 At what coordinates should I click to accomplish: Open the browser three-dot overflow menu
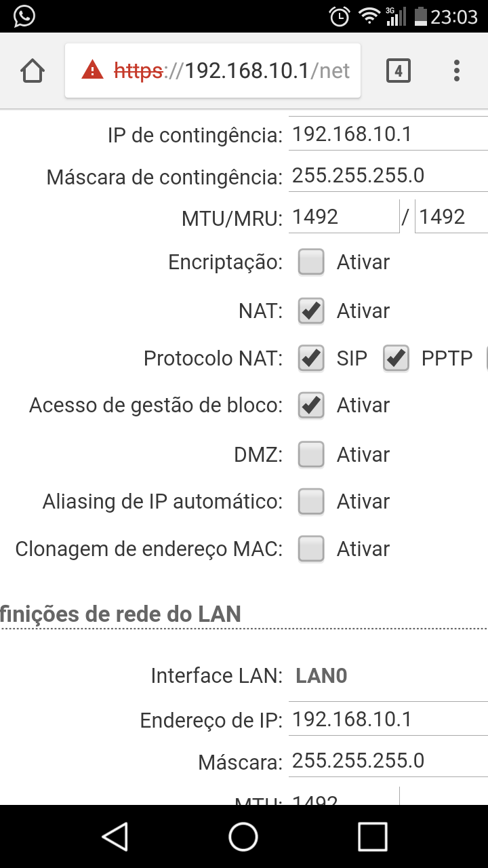[457, 71]
